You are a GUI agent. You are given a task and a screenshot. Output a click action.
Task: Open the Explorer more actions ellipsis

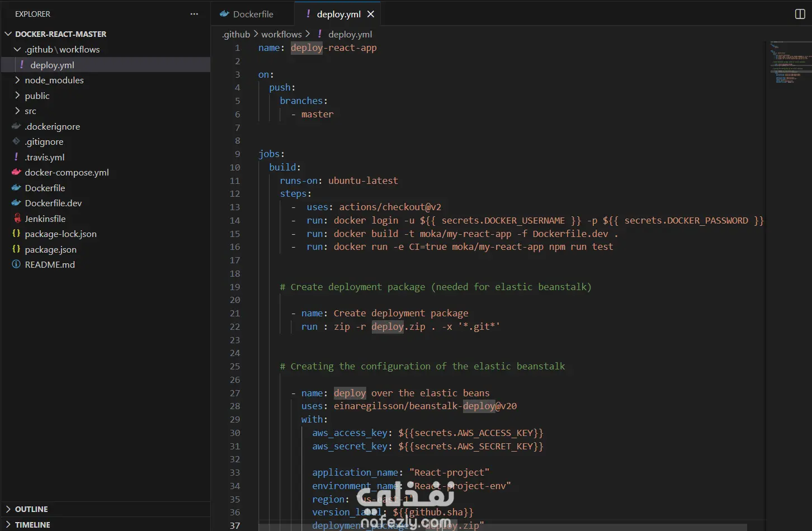tap(194, 14)
